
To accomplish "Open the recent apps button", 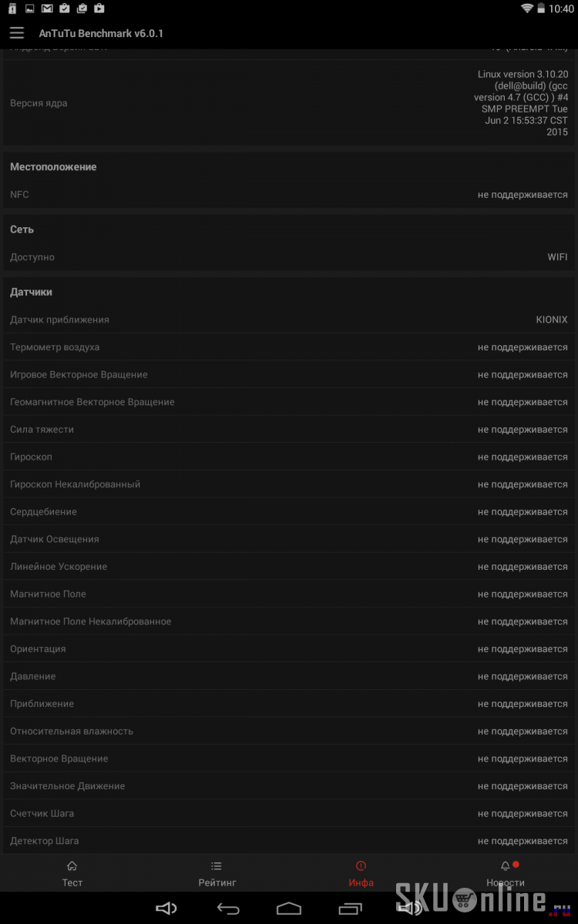I will 350,909.
